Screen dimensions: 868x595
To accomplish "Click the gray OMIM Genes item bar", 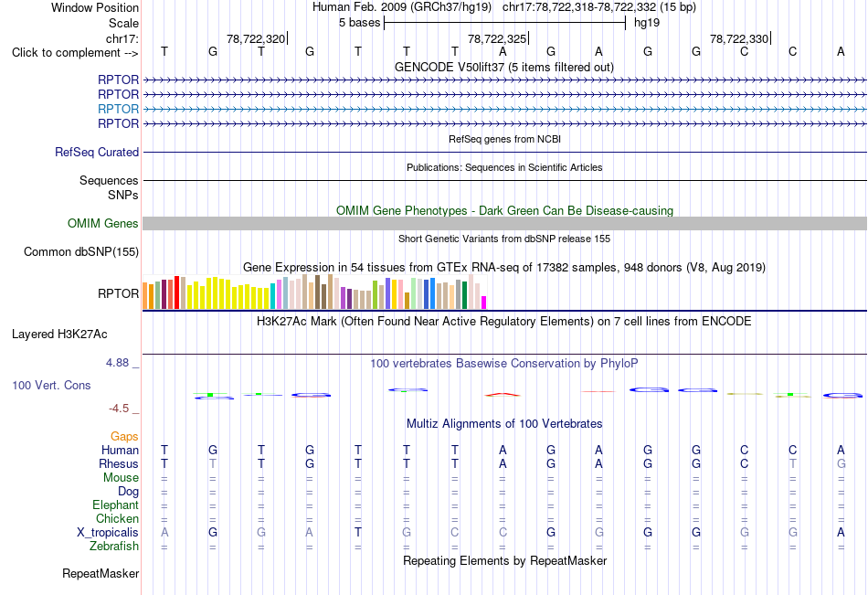I will click(504, 223).
